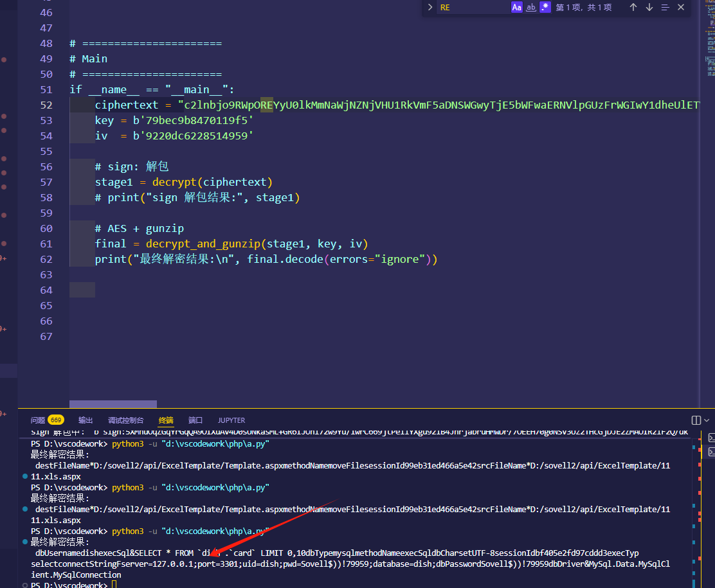Screen dimensions: 715x588
Task: Toggle Use Regular Expression in find bar
Action: coord(545,7)
